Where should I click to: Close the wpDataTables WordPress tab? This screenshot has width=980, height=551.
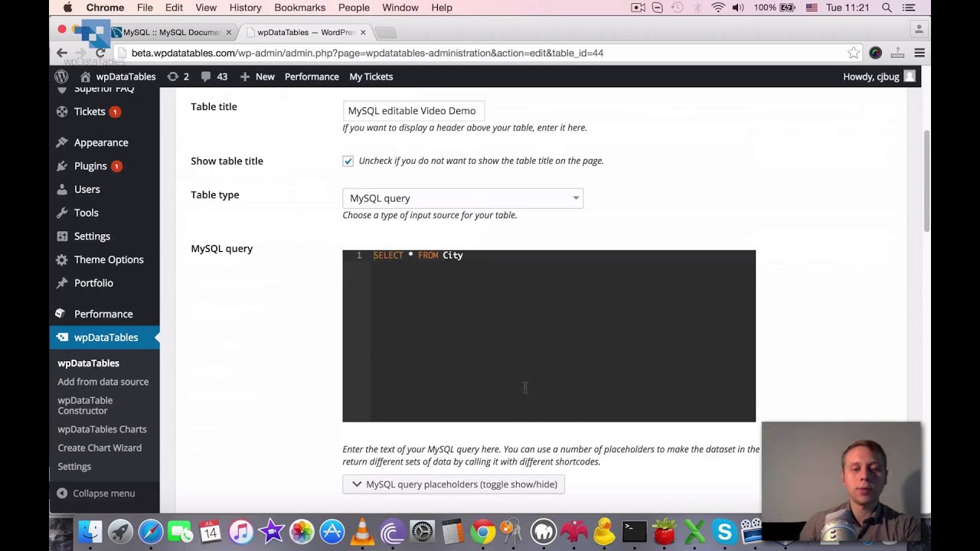coord(364,32)
